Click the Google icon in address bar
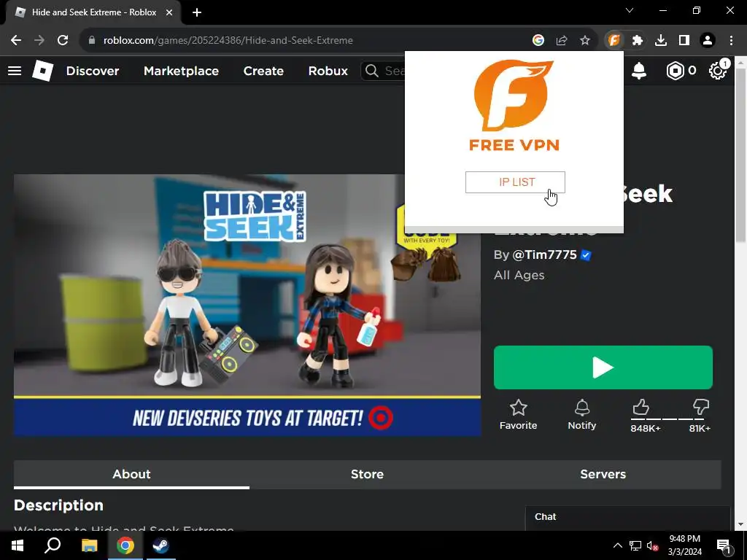 click(x=538, y=41)
